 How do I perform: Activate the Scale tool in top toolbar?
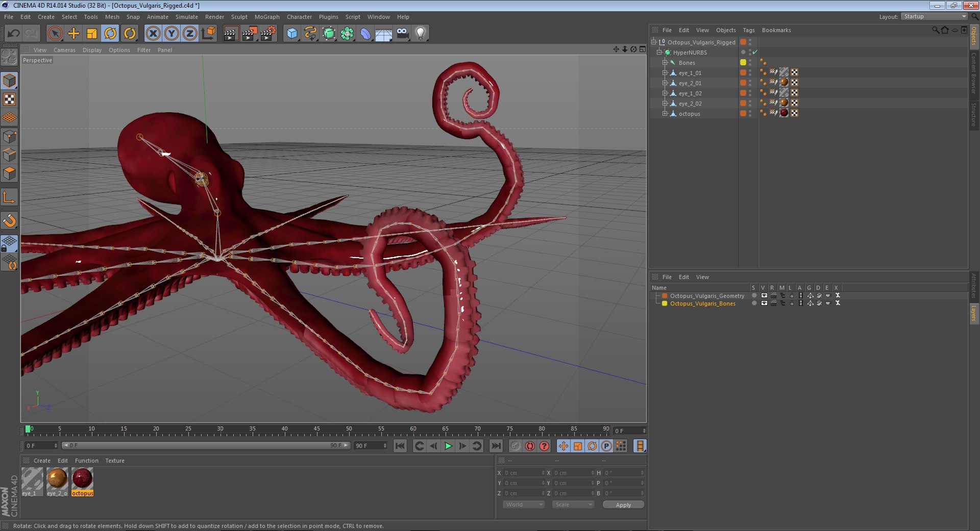(x=92, y=34)
